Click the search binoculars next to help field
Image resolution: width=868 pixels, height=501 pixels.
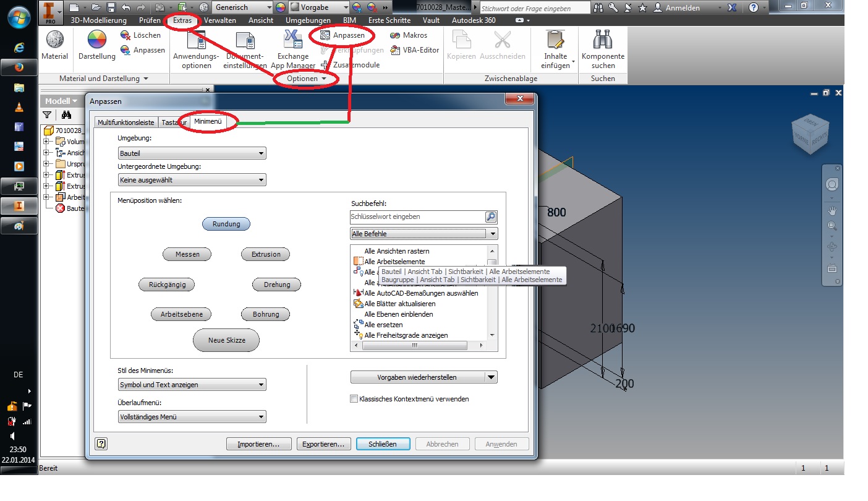click(x=598, y=7)
